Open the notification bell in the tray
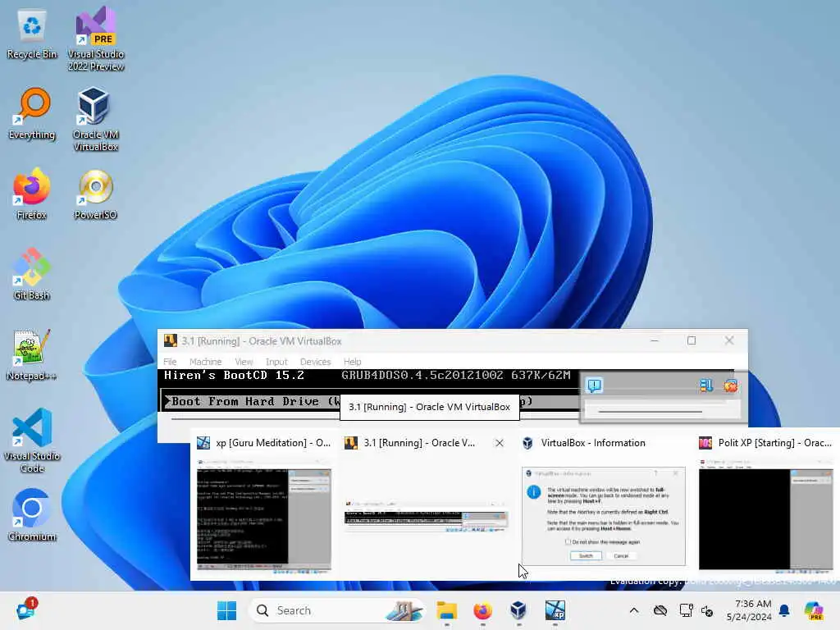Viewport: 840px width, 630px height. 785,610
